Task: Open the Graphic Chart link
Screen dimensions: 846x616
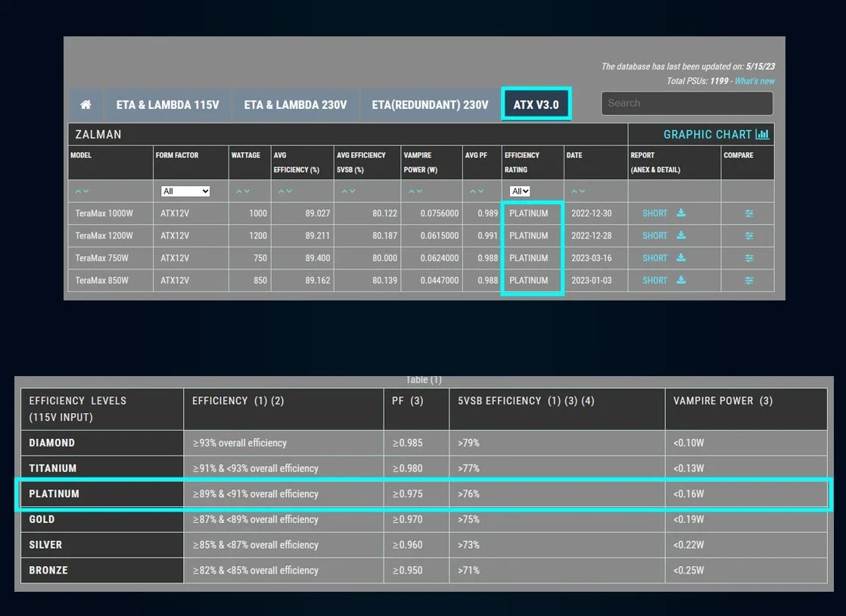Action: point(715,134)
